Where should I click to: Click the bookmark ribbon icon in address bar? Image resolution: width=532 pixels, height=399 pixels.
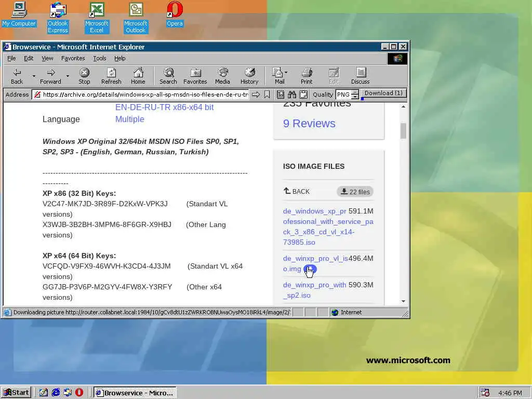point(267,95)
